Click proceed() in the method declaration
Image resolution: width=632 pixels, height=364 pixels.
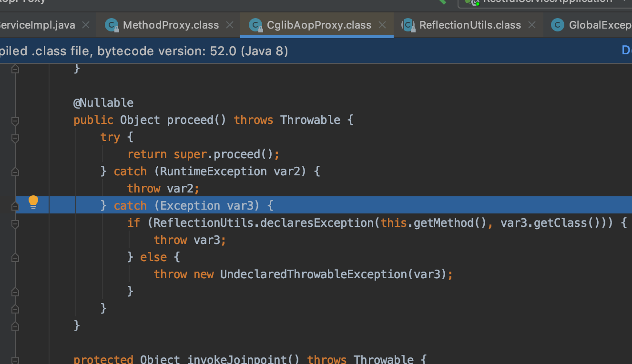coord(196,120)
